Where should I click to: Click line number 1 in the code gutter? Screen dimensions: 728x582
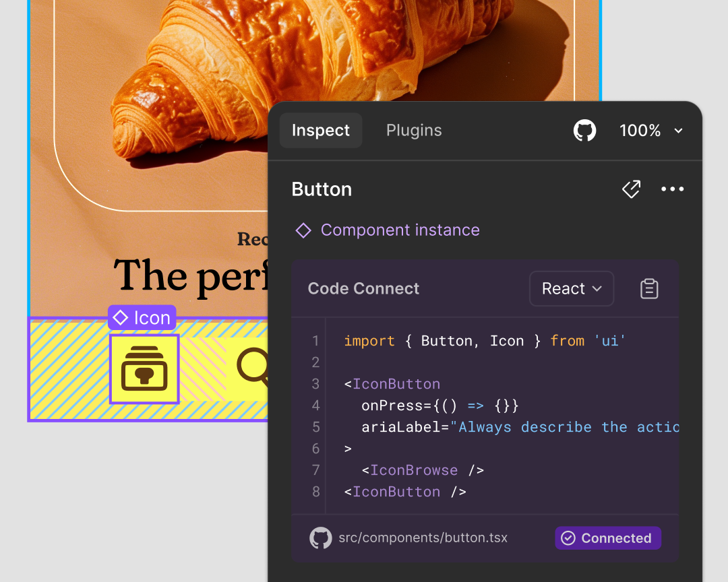tap(316, 341)
